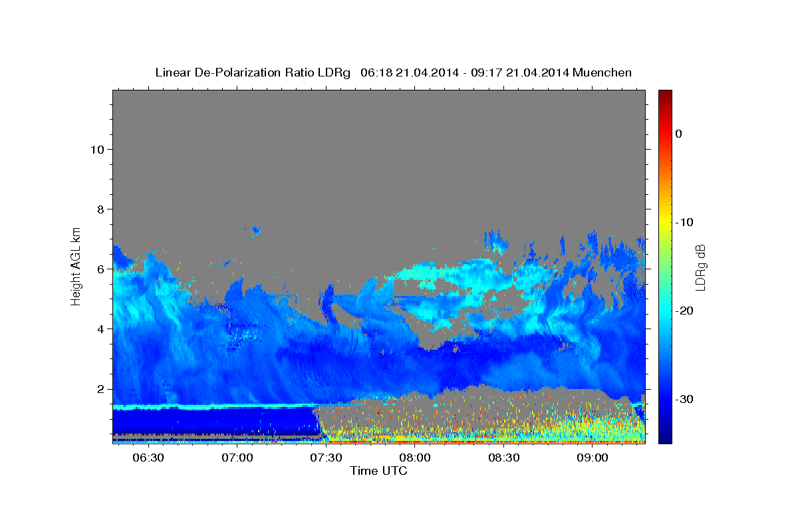Click the colorbar value 0

(x=678, y=134)
